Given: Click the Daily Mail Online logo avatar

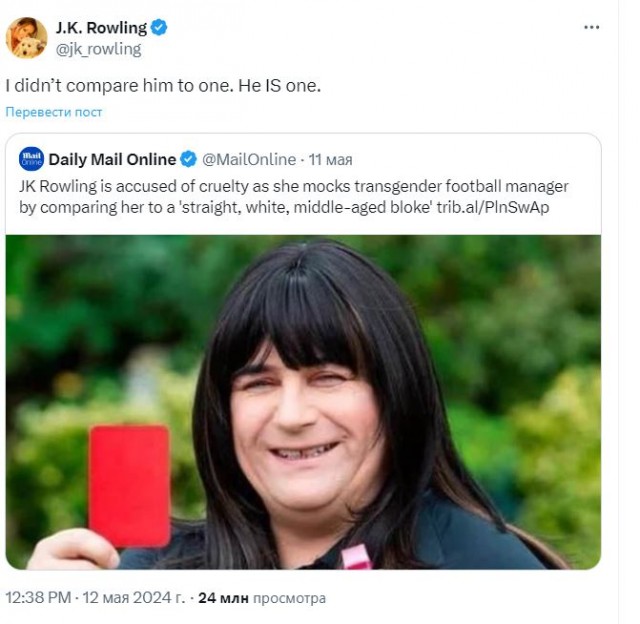Looking at the screenshot, I should pyautogui.click(x=31, y=160).
